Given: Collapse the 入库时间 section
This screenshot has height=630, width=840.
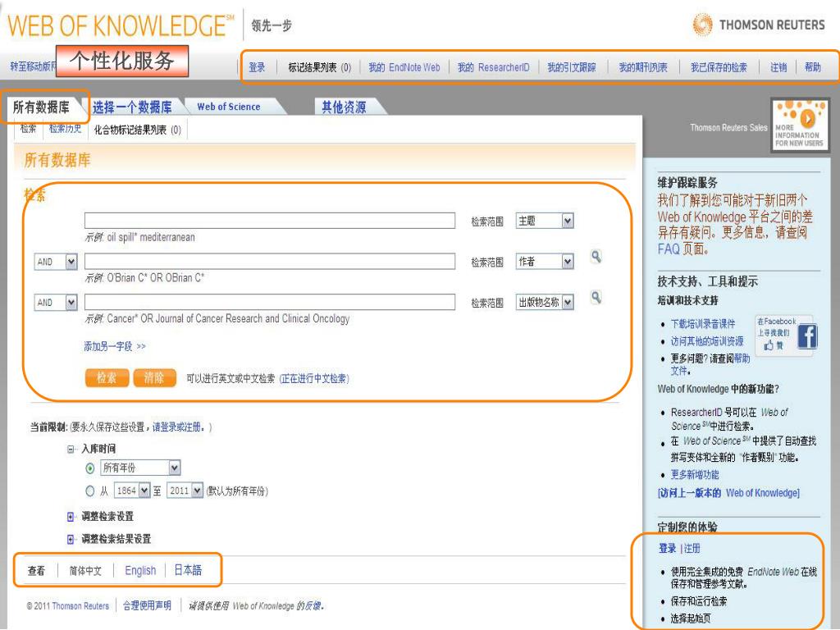Looking at the screenshot, I should click(71, 449).
